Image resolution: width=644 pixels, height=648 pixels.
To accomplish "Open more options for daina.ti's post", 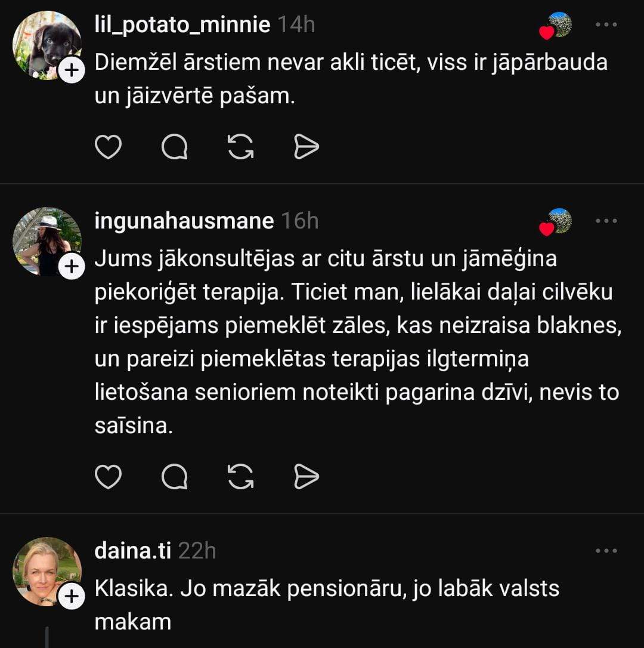I will click(x=606, y=551).
